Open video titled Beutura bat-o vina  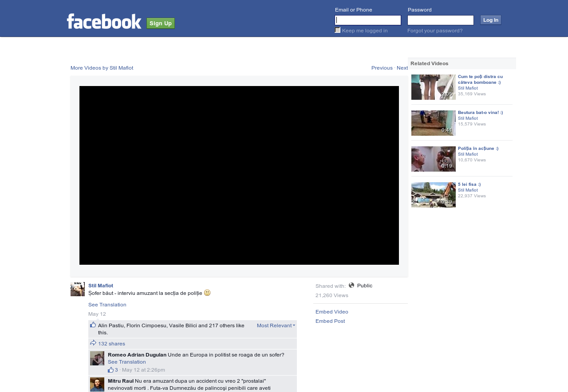[481, 113]
